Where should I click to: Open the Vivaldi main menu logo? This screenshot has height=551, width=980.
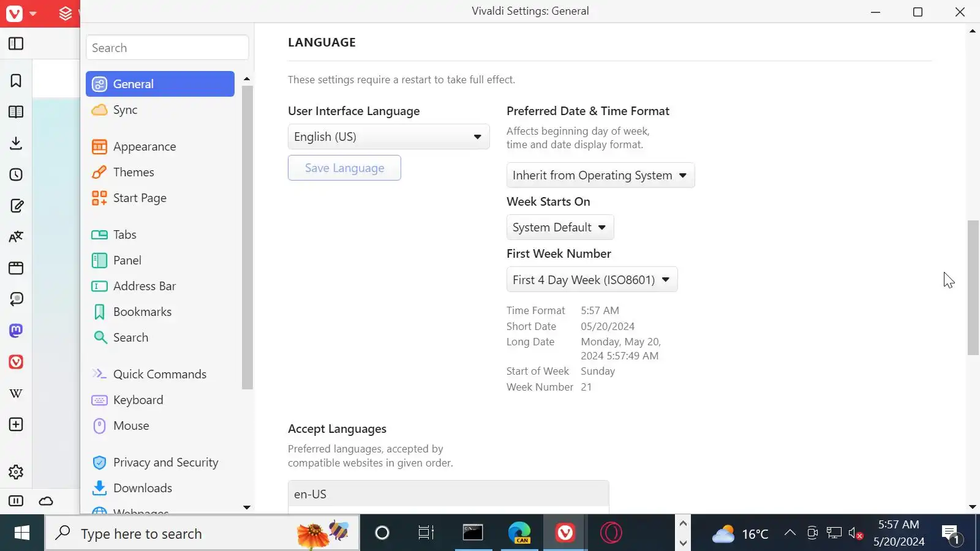click(14, 13)
